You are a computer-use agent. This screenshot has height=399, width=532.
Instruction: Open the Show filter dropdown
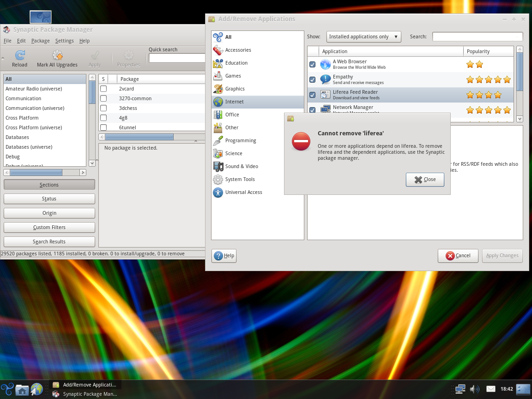coord(363,36)
